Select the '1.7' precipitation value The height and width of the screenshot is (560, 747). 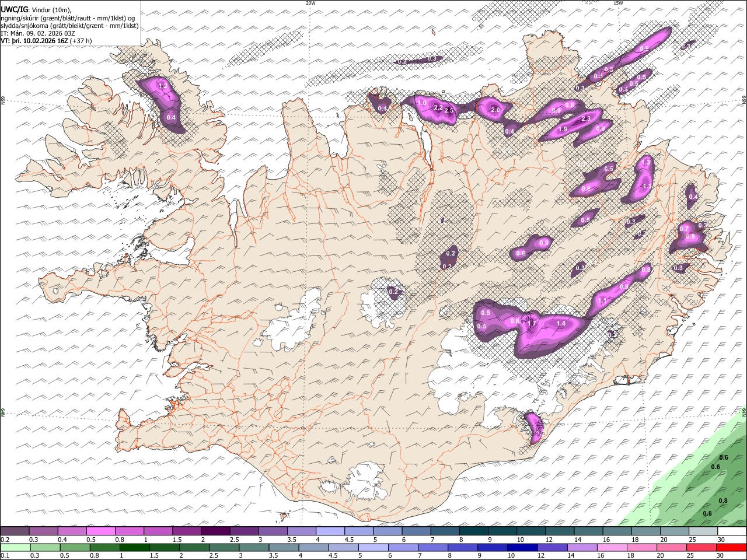coord(532,324)
